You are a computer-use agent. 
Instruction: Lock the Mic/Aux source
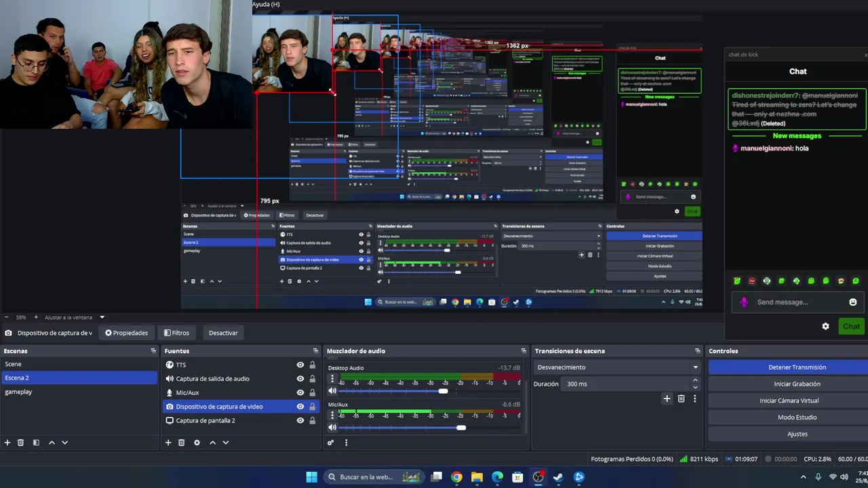(313, 392)
